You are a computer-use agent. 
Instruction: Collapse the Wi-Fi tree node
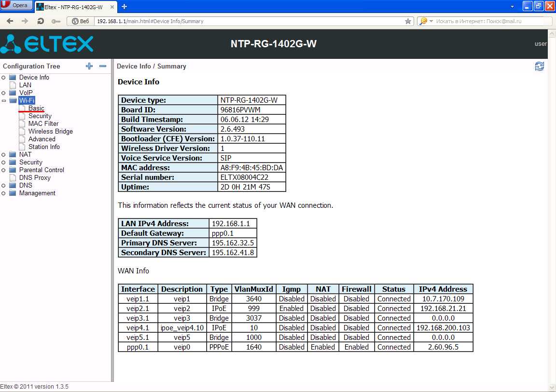coord(4,101)
